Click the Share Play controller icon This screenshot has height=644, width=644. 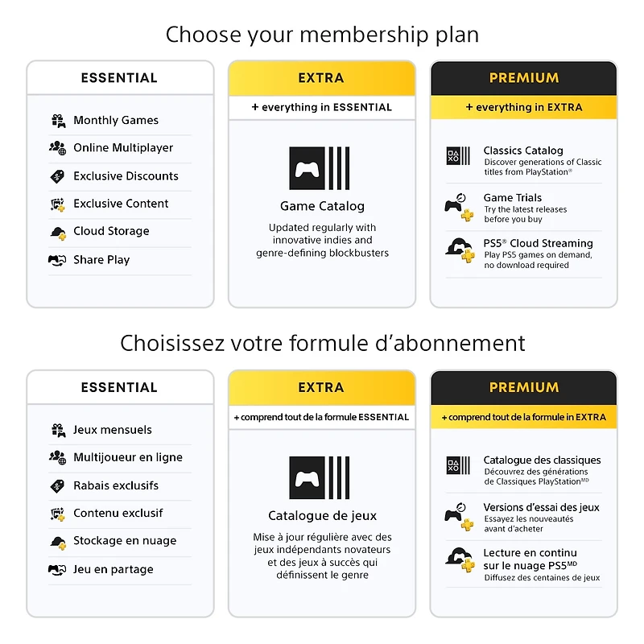(57, 260)
